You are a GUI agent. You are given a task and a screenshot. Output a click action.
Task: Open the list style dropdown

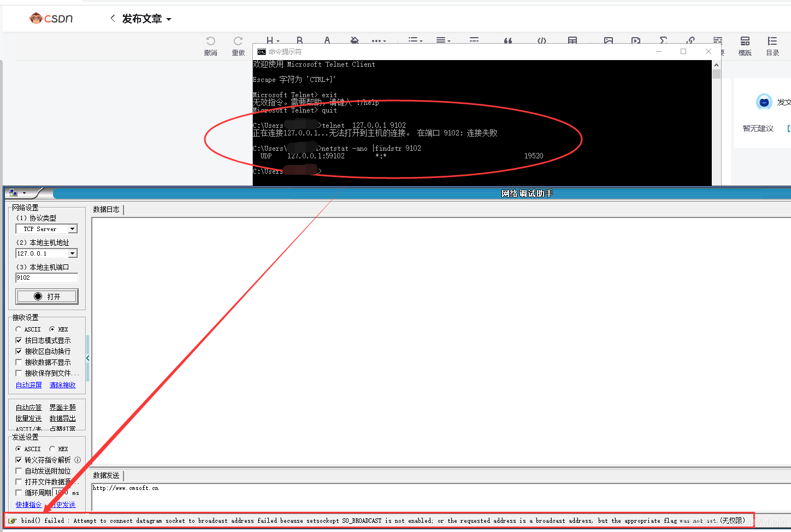point(415,40)
